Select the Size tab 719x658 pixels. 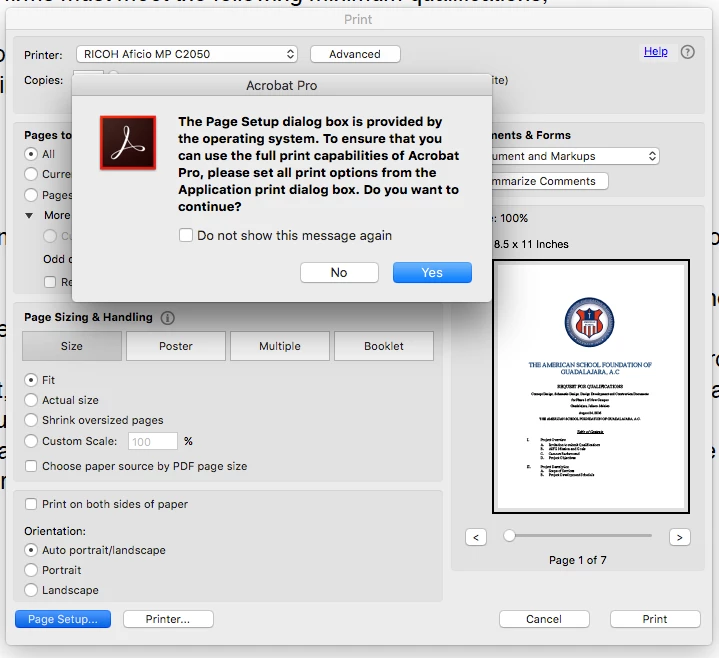point(72,346)
